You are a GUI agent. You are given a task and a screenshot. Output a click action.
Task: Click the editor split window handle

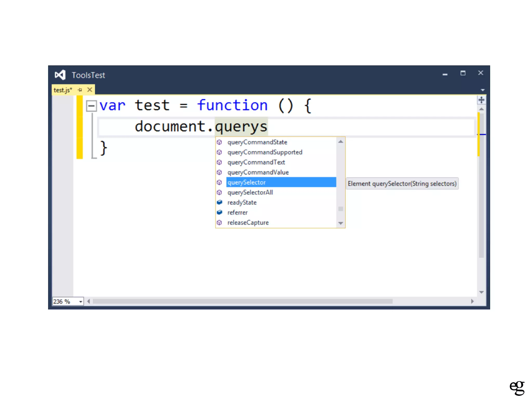click(481, 100)
